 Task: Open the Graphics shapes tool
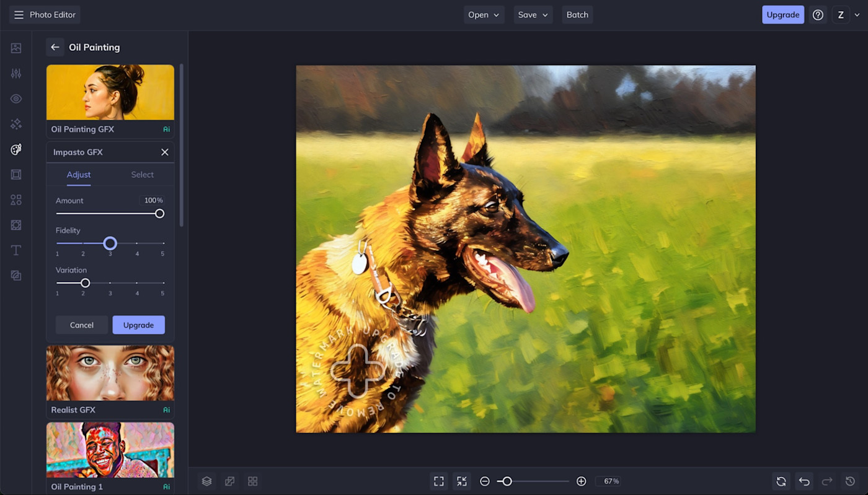16,200
